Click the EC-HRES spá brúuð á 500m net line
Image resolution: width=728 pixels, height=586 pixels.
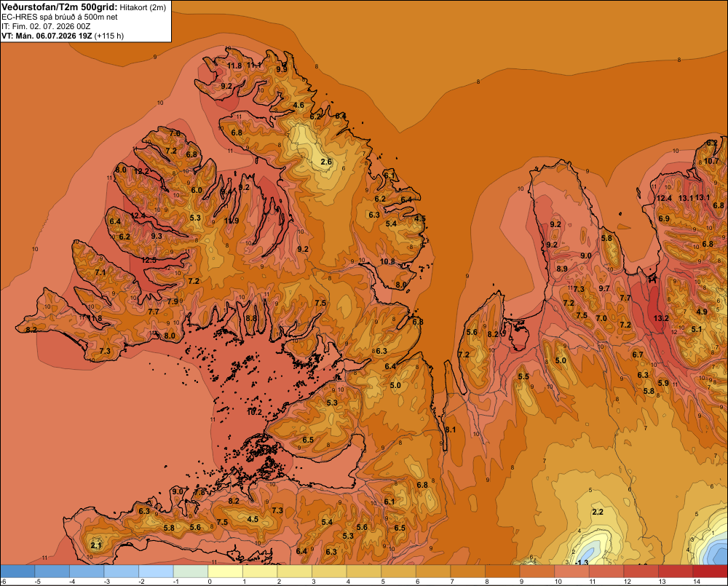click(x=60, y=17)
